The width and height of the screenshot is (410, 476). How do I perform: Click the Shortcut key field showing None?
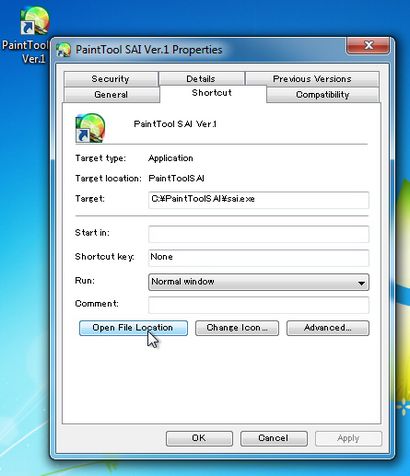coord(259,258)
